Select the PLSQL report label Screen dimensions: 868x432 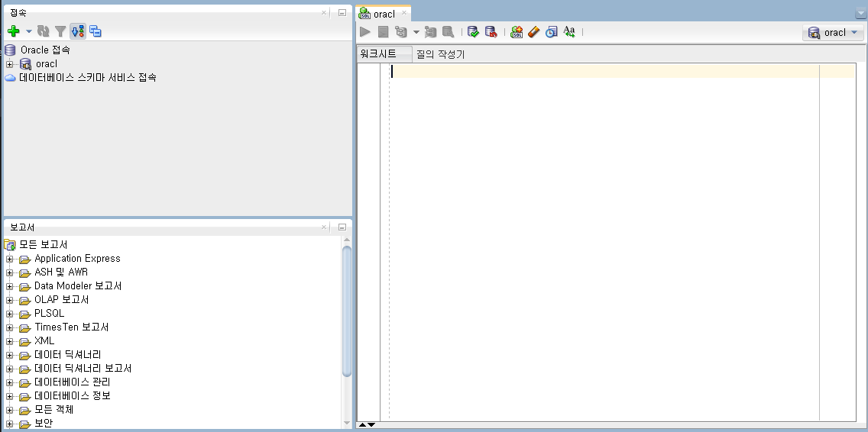pos(49,313)
